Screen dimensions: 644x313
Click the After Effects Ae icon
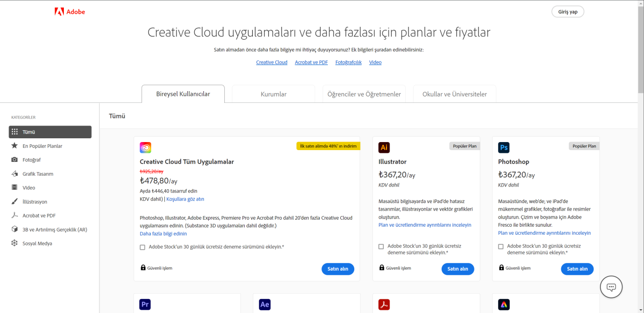coord(265,304)
